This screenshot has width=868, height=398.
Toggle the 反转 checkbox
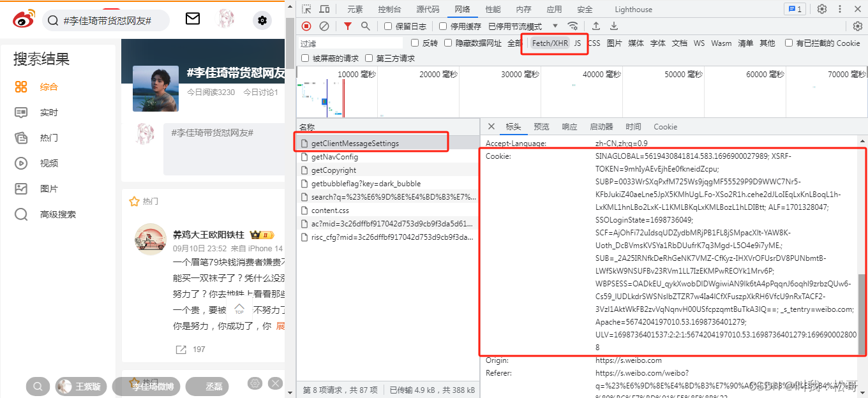(x=415, y=43)
